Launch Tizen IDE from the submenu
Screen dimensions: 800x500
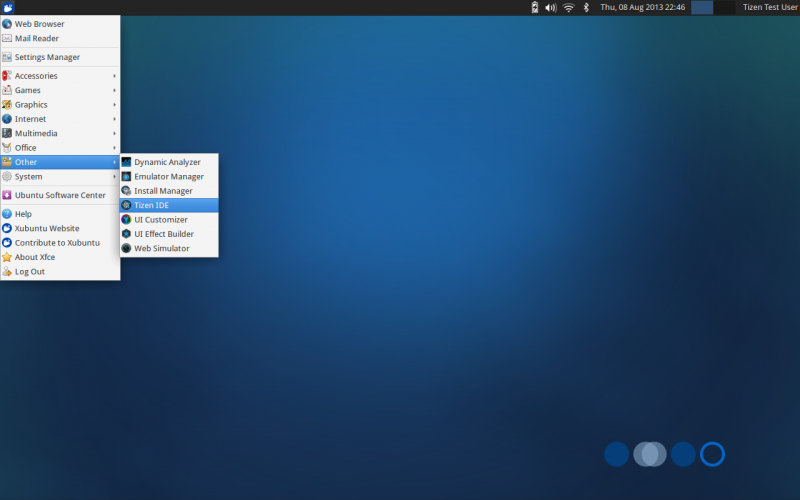tap(169, 205)
